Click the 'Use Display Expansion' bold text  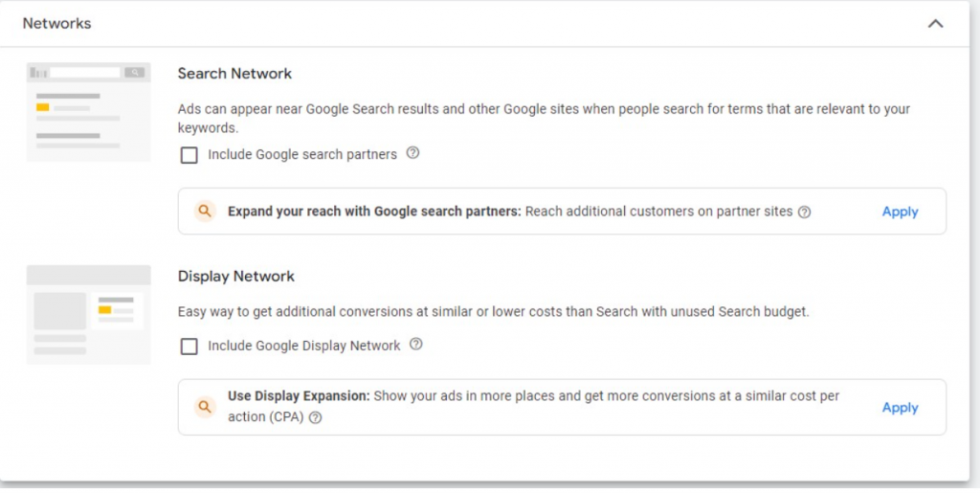(x=298, y=396)
